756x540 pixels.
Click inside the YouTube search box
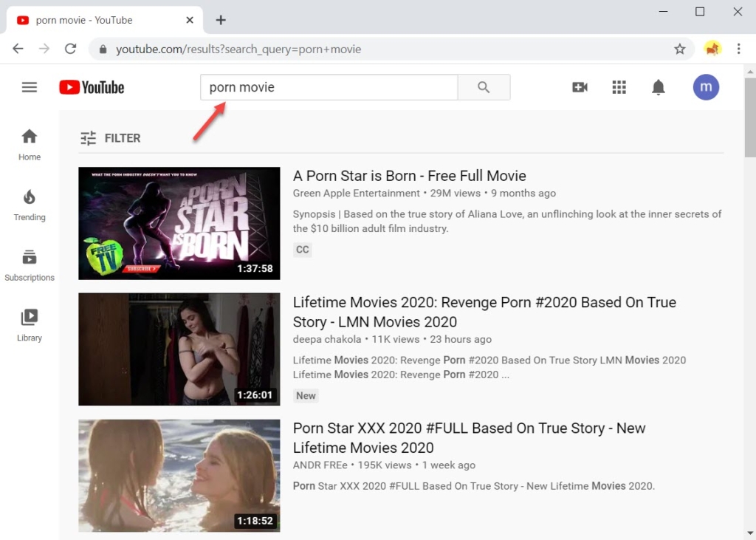329,87
